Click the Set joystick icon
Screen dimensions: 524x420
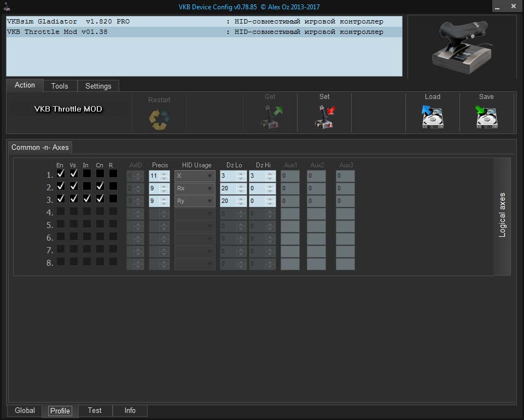325,117
